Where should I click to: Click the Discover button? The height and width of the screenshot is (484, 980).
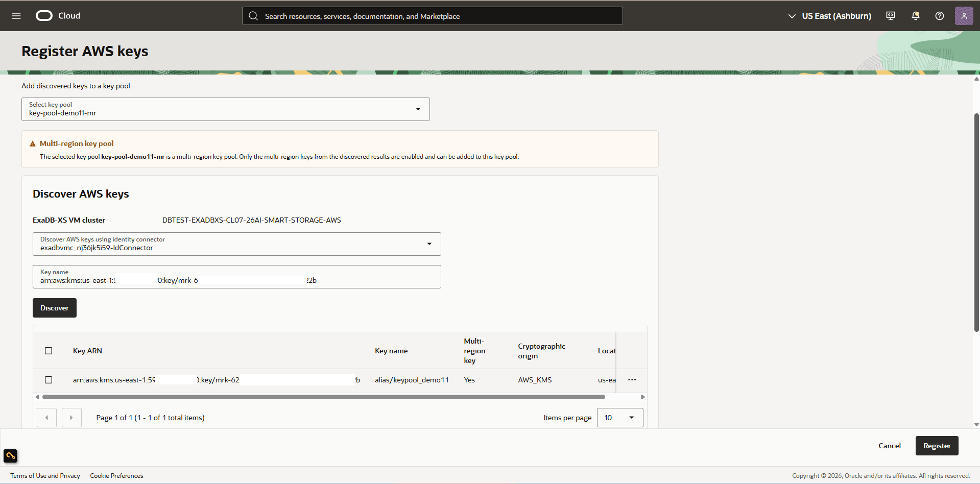pyautogui.click(x=55, y=308)
